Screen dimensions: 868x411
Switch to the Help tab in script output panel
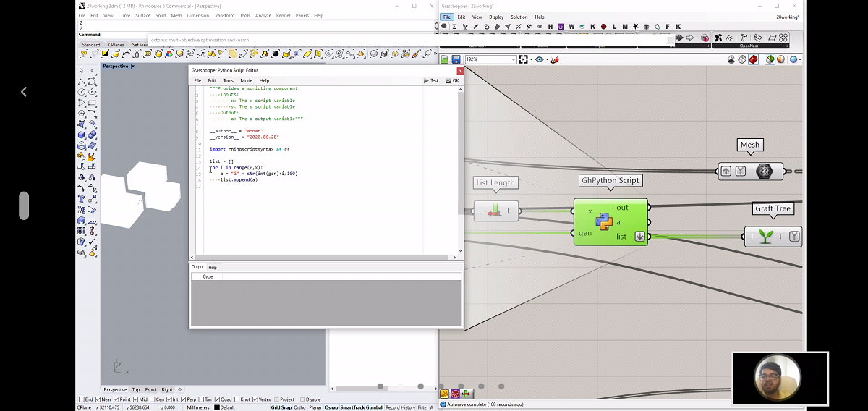(213, 268)
